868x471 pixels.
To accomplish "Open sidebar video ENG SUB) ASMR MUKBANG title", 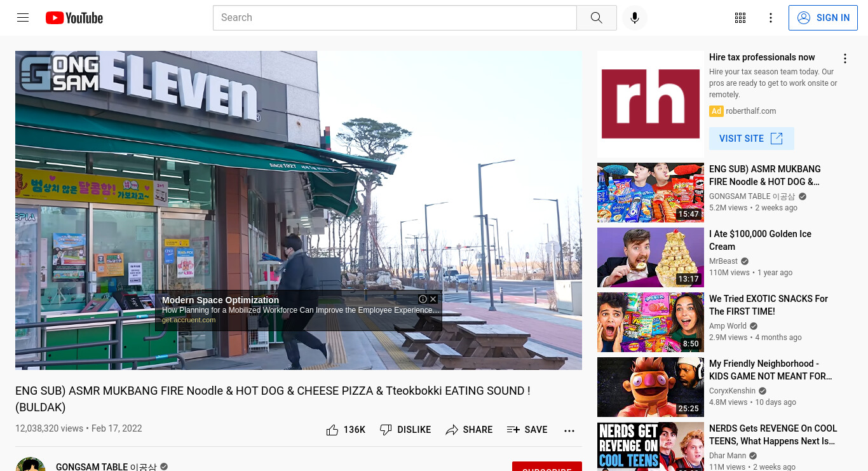I will (x=765, y=175).
